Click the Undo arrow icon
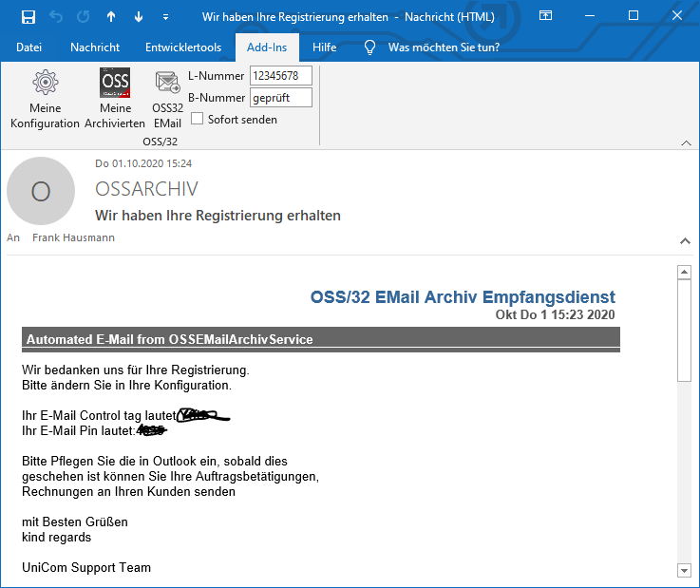 tap(56, 17)
